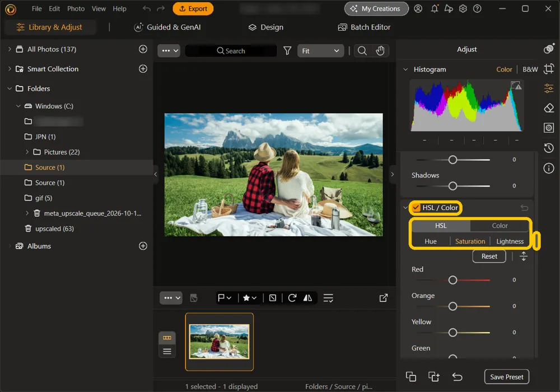Open the photo info icon
Viewport: 560px width, 392px height.
pos(549,168)
